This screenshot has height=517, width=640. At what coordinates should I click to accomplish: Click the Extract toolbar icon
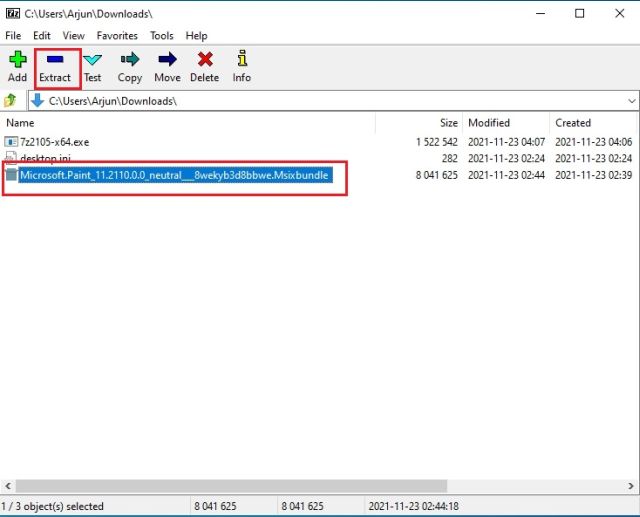tap(55, 60)
